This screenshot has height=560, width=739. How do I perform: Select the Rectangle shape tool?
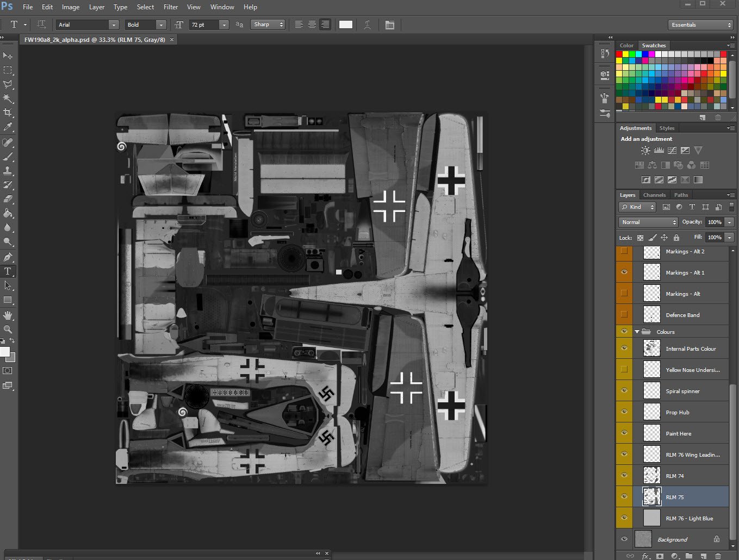[8, 300]
